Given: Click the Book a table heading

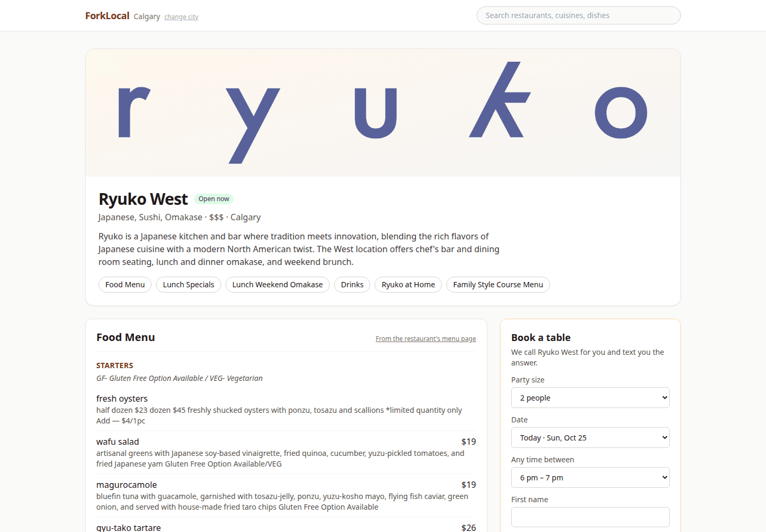Looking at the screenshot, I should 541,338.
